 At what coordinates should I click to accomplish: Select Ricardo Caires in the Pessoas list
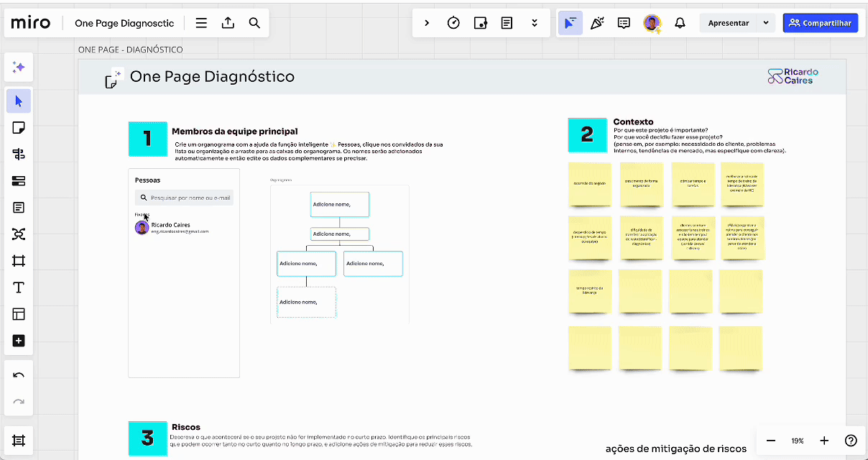click(x=172, y=228)
